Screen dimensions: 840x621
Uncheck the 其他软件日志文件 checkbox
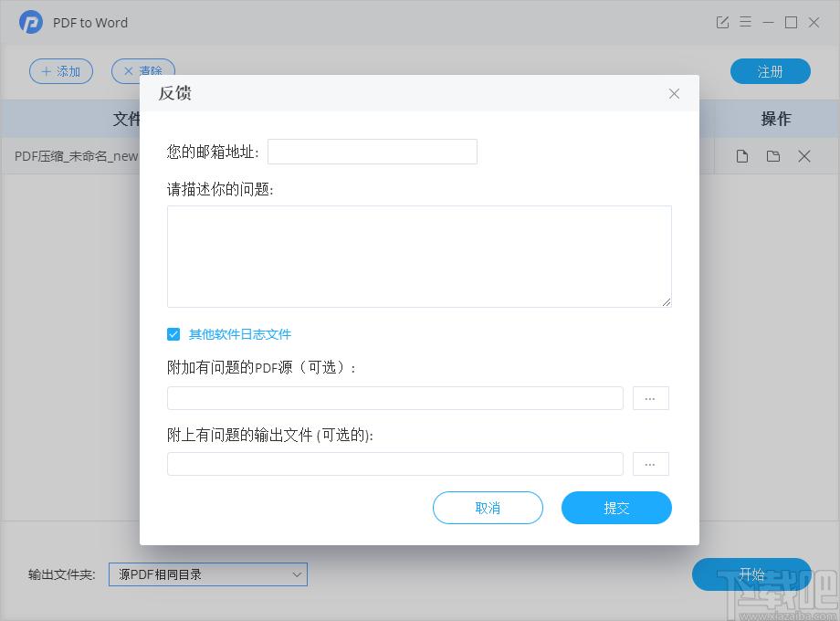click(173, 334)
